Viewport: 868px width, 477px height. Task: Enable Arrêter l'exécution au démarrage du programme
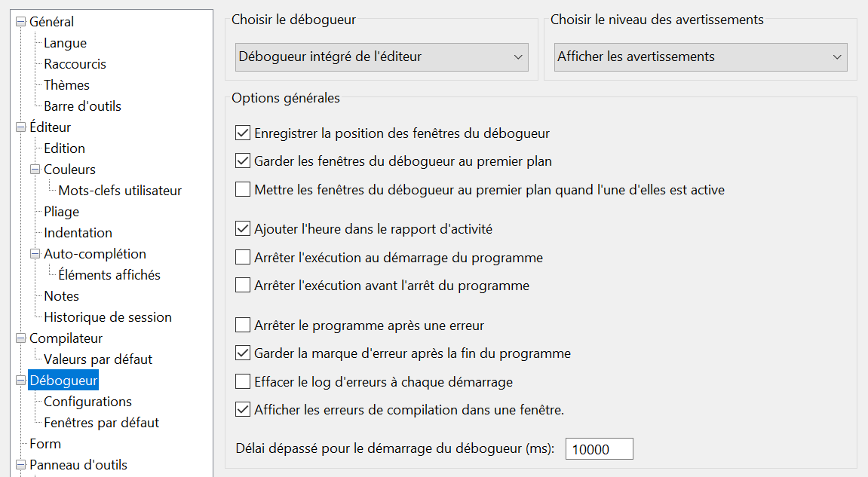[x=243, y=257]
